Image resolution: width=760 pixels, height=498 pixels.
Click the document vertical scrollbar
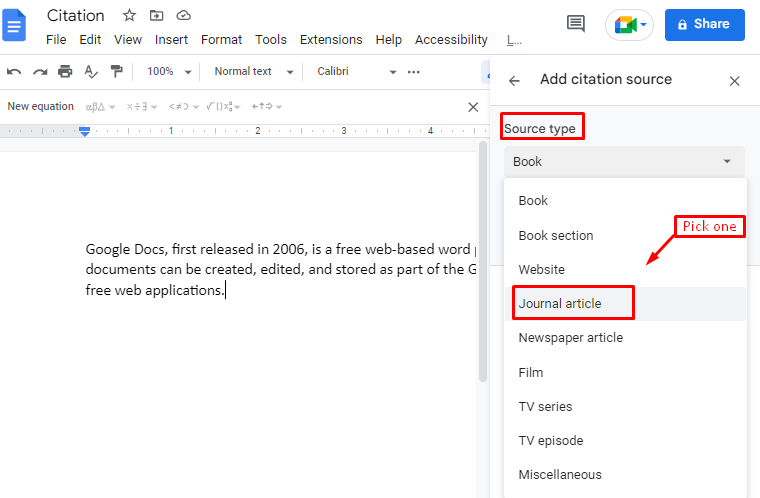click(x=483, y=262)
